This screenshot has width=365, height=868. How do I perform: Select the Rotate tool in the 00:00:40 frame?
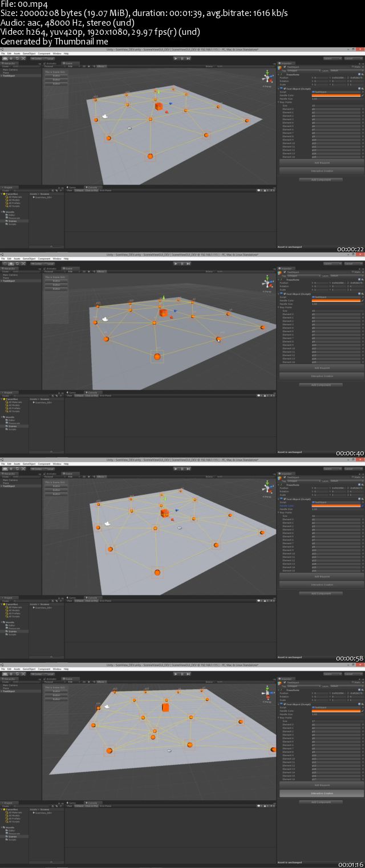pyautogui.click(x=17, y=263)
